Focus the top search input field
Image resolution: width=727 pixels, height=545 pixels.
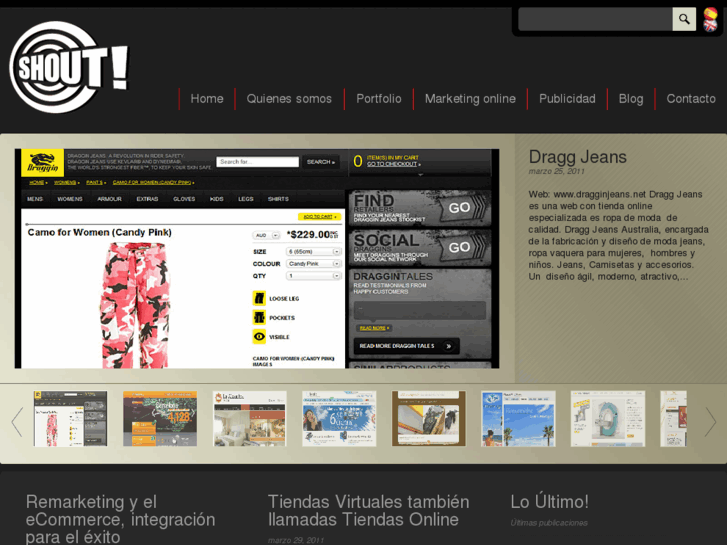(595, 19)
